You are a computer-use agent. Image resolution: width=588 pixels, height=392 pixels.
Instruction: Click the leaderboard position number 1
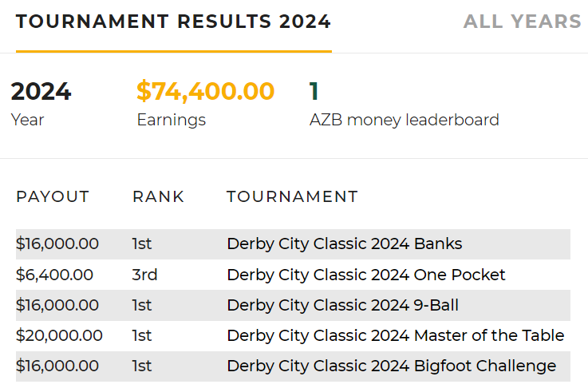pos(314,92)
